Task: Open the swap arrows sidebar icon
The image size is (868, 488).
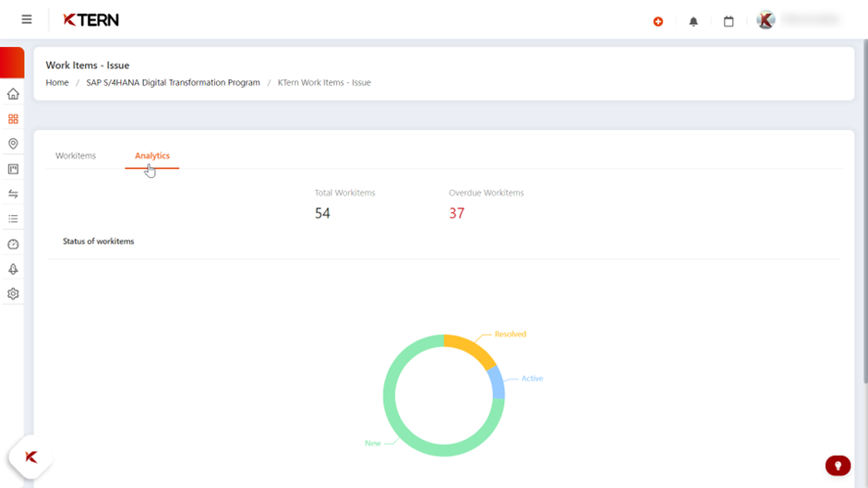Action: [13, 194]
